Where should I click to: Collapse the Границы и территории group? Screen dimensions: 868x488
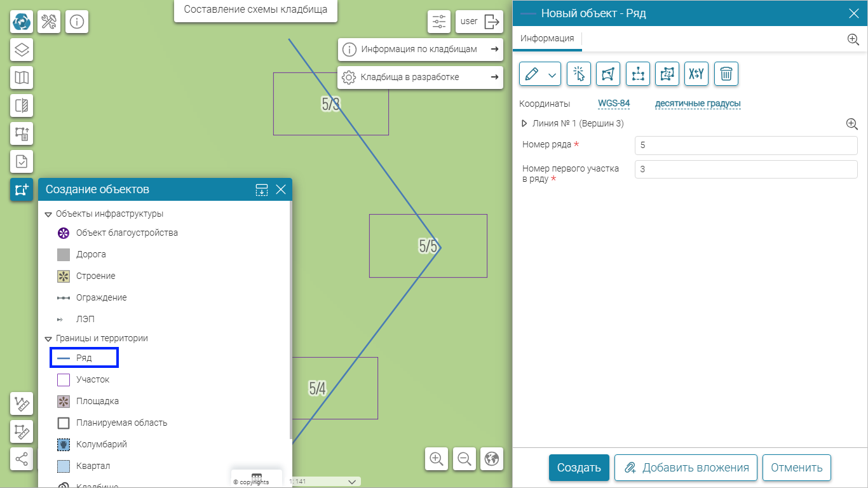[48, 339]
